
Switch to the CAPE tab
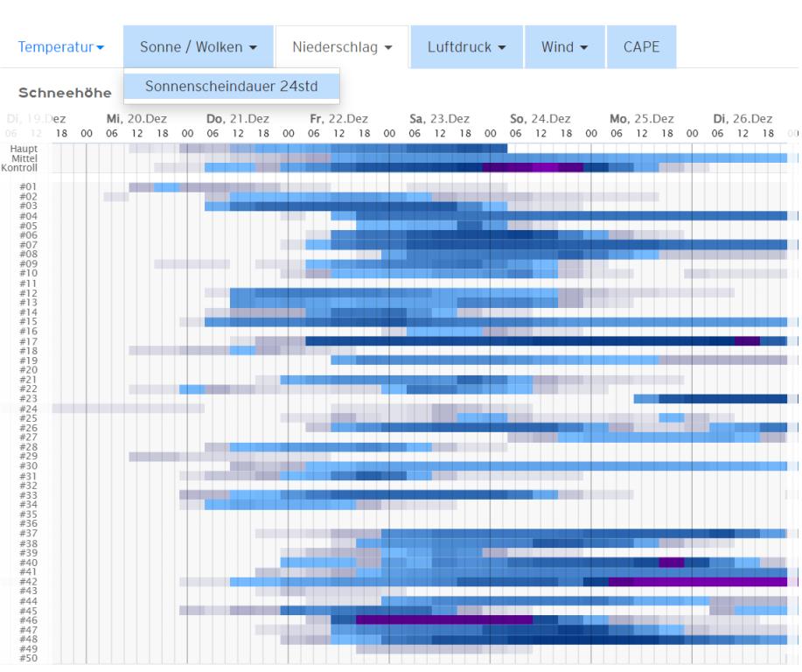641,47
